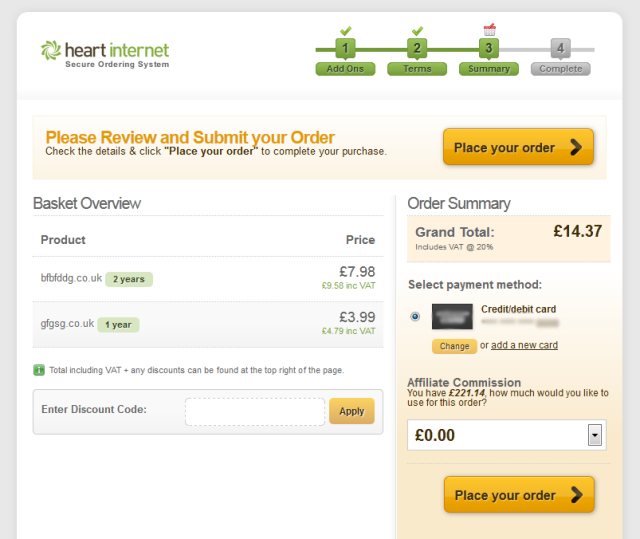Click the Change card button
Image resolution: width=640 pixels, height=539 pixels.
point(454,346)
